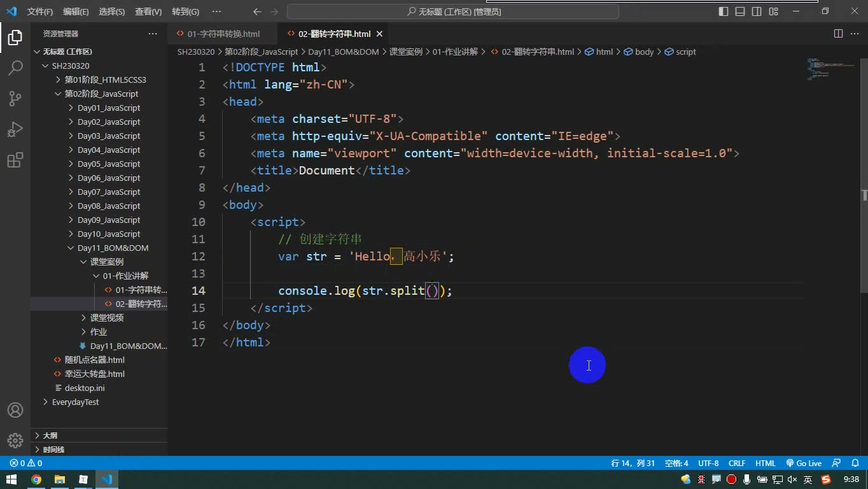
Task: Go forward using the navigation arrow
Action: tap(274, 11)
